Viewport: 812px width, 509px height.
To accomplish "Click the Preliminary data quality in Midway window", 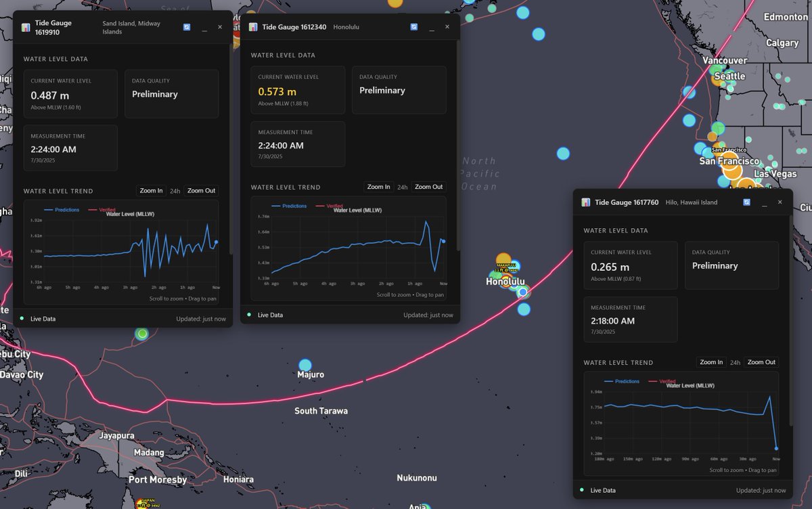I will tap(155, 94).
